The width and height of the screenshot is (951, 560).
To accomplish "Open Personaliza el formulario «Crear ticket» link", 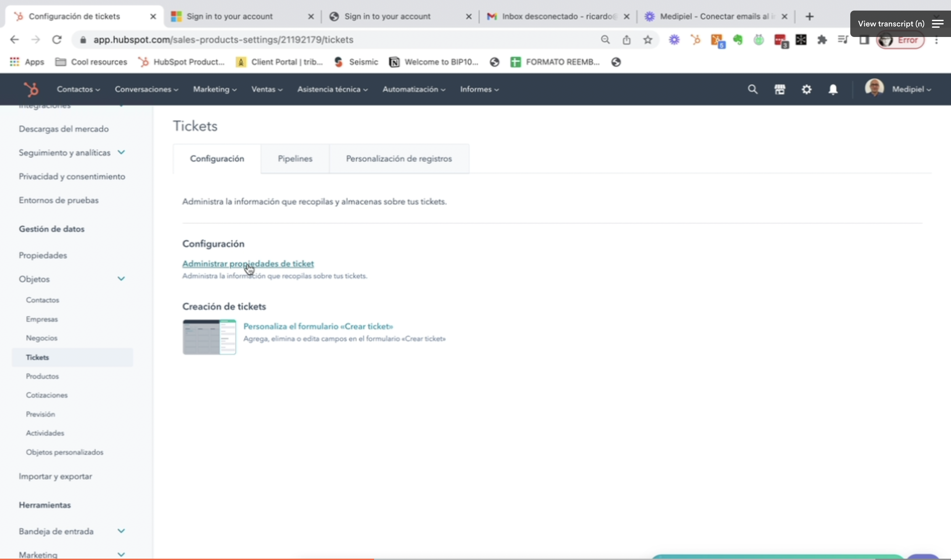I will click(318, 327).
